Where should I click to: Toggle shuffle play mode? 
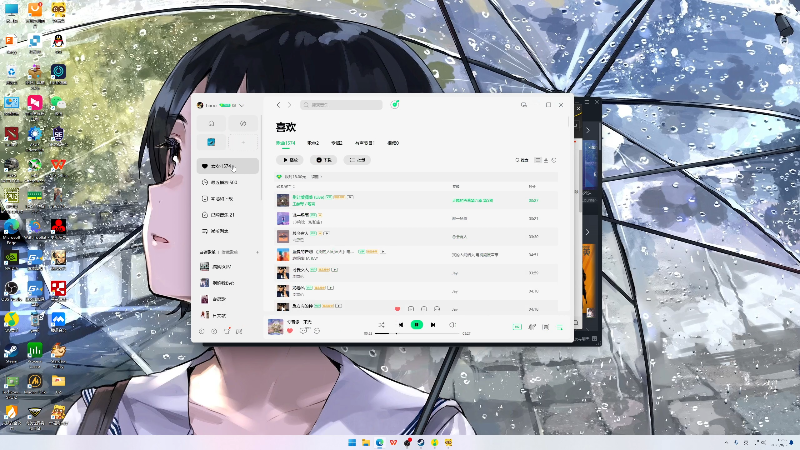pos(382,324)
